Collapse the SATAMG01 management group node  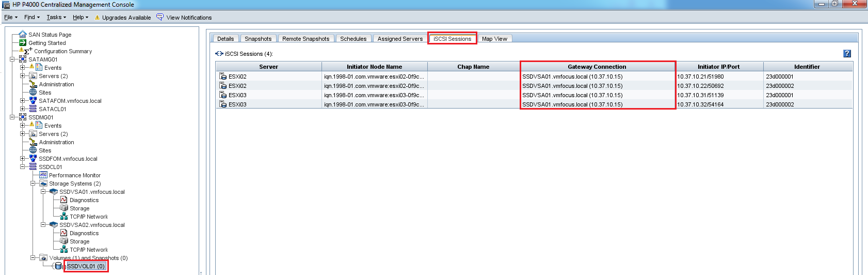[12, 59]
